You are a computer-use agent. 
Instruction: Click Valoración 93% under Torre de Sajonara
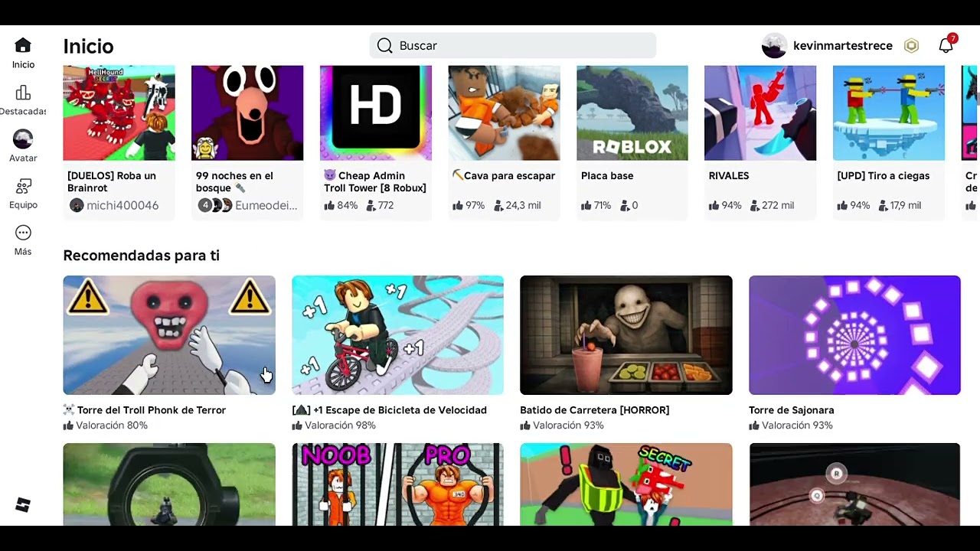pos(797,425)
